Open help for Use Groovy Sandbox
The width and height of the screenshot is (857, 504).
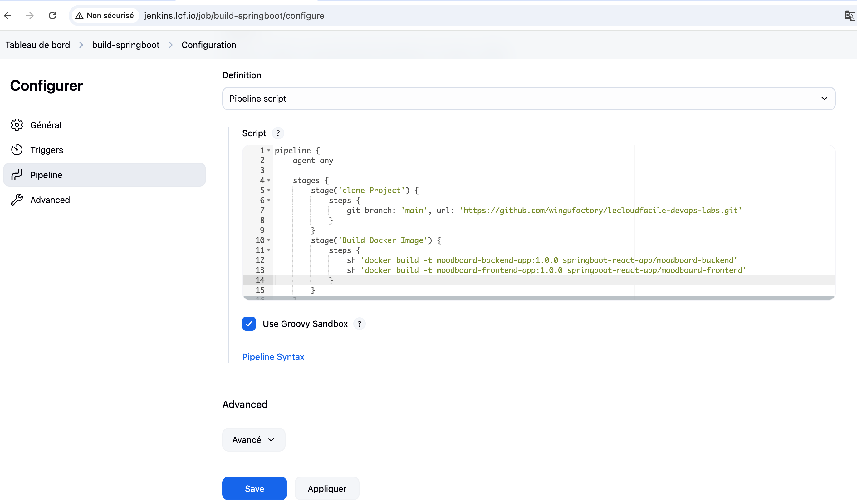click(359, 324)
